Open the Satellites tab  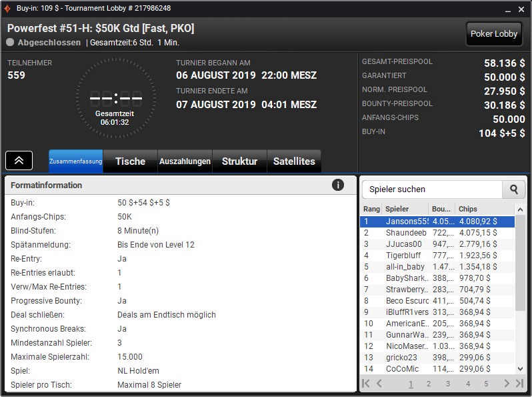294,161
